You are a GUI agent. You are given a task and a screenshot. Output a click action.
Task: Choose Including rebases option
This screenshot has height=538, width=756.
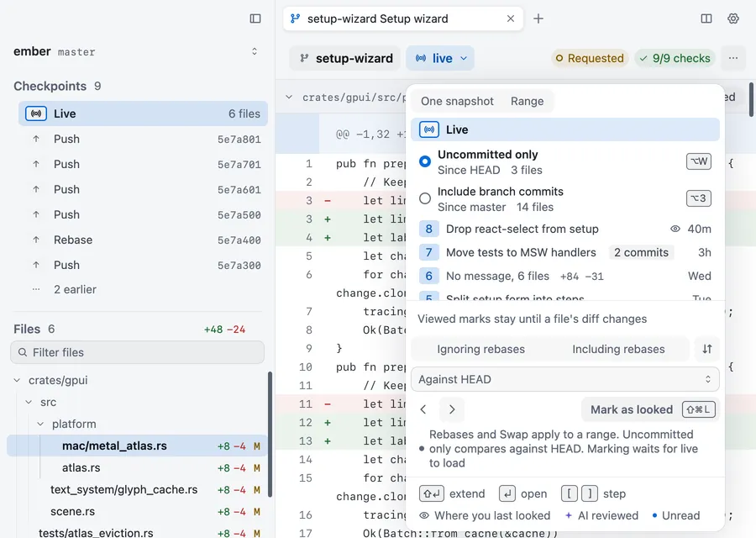618,350
